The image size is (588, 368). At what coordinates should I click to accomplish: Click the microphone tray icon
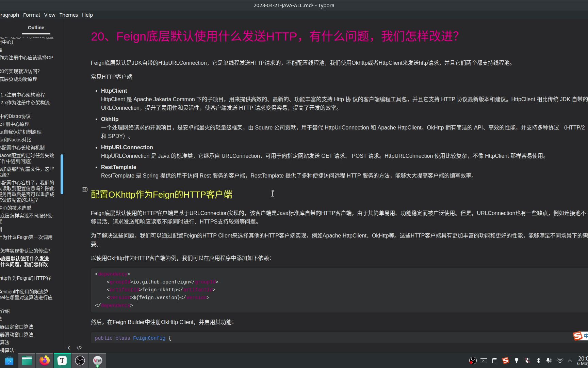549,361
